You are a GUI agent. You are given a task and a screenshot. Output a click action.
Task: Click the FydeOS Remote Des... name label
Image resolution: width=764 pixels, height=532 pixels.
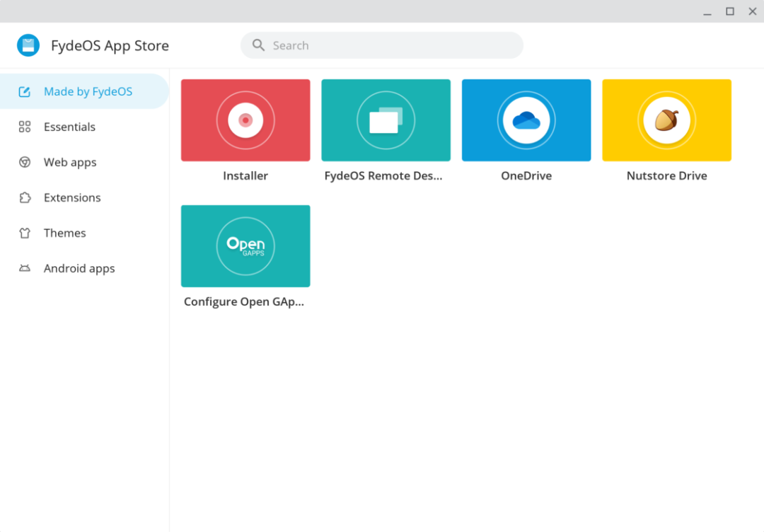(x=383, y=176)
